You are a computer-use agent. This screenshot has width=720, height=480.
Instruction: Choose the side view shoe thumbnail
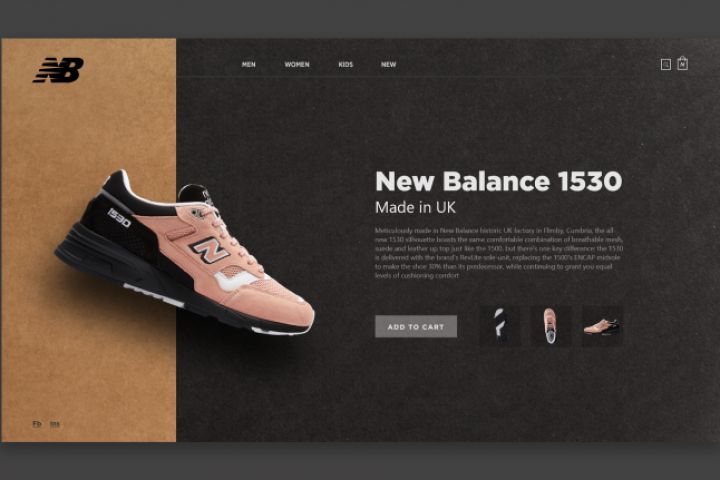(x=602, y=327)
